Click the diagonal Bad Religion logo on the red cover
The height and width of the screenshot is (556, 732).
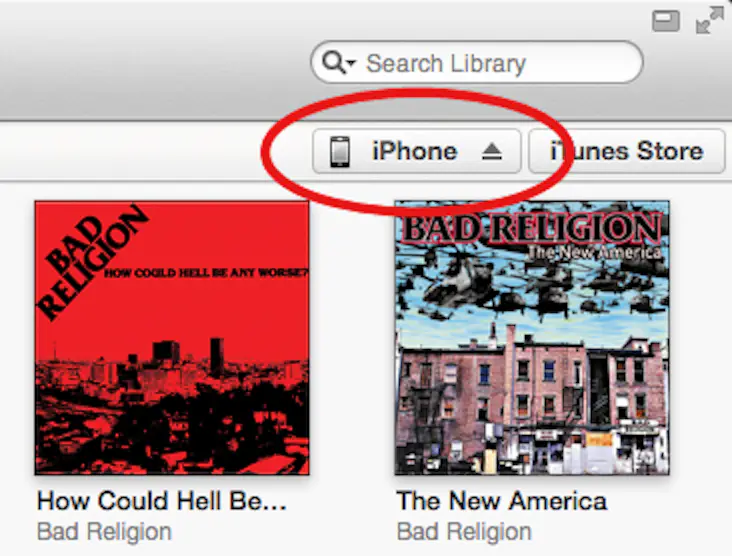[x=92, y=263]
